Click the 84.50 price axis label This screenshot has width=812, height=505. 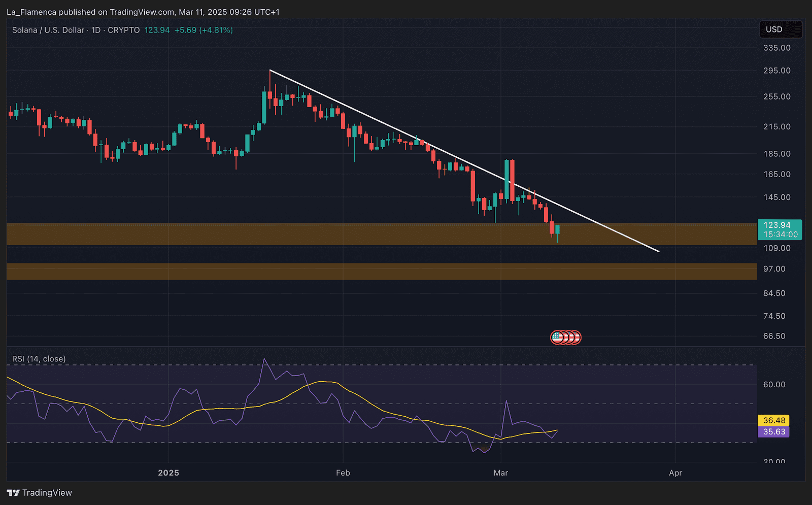[x=774, y=293]
